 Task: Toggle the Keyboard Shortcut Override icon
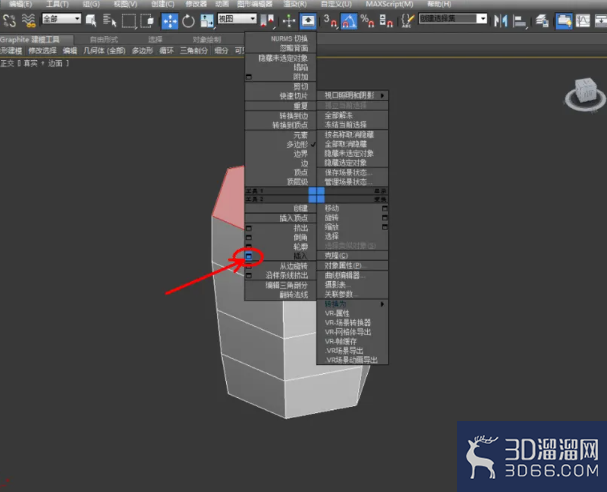[308, 21]
